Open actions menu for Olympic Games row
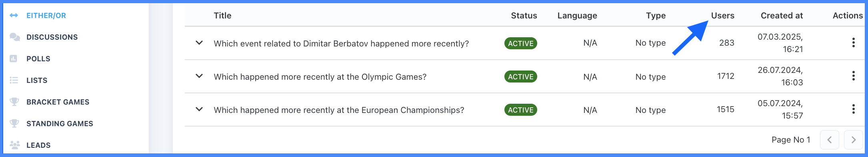Screen dimensions: 868x157 (853, 76)
